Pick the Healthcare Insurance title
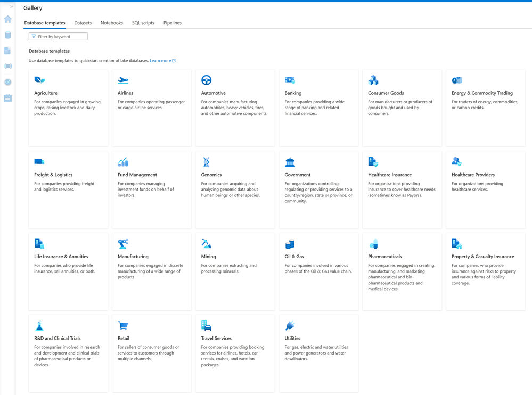Image resolution: width=532 pixels, height=395 pixels. [x=389, y=175]
